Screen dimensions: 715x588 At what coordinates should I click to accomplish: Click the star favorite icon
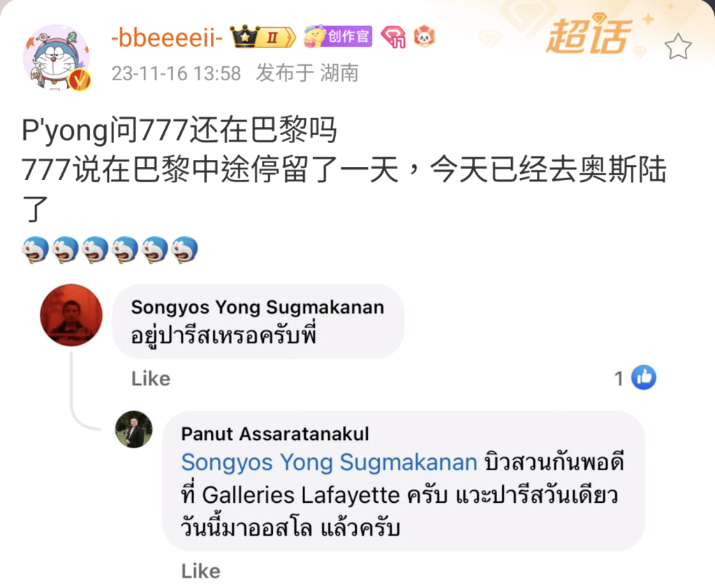pos(677,47)
